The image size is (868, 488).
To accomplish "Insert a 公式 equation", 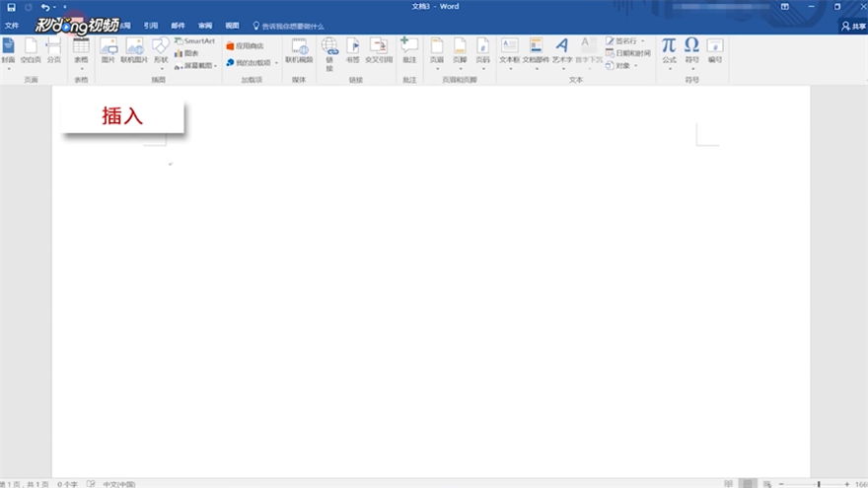I will tap(669, 53).
